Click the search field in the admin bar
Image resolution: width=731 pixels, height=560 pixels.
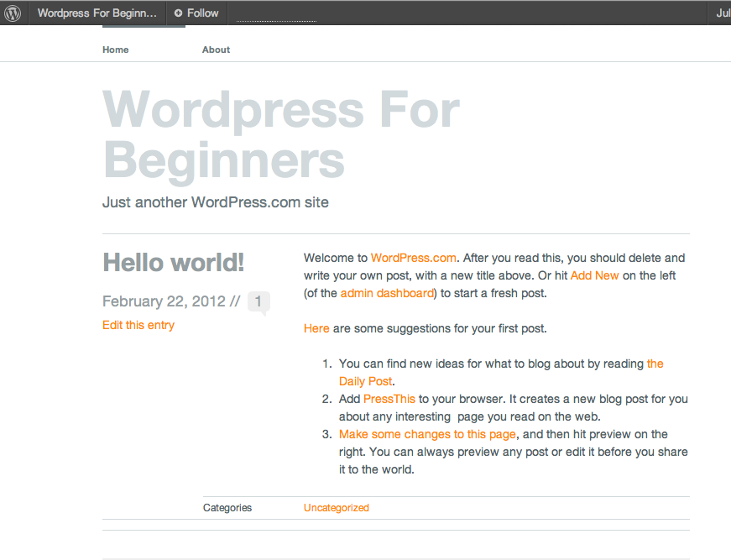pos(276,15)
